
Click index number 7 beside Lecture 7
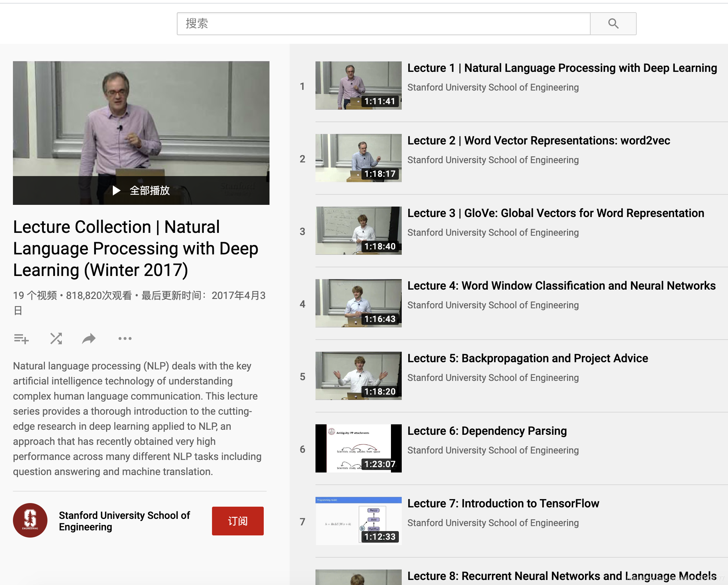pyautogui.click(x=303, y=522)
